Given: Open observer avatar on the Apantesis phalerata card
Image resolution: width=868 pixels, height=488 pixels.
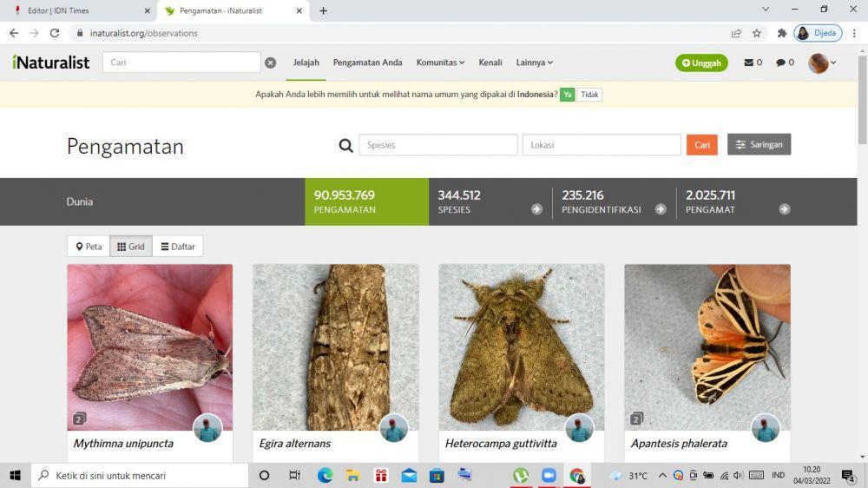Looking at the screenshot, I should [766, 427].
